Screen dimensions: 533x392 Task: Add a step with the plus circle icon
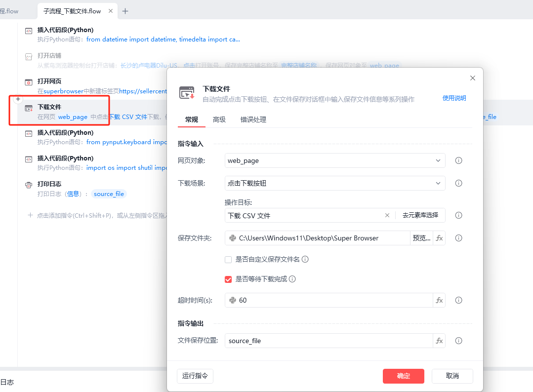[x=18, y=99]
